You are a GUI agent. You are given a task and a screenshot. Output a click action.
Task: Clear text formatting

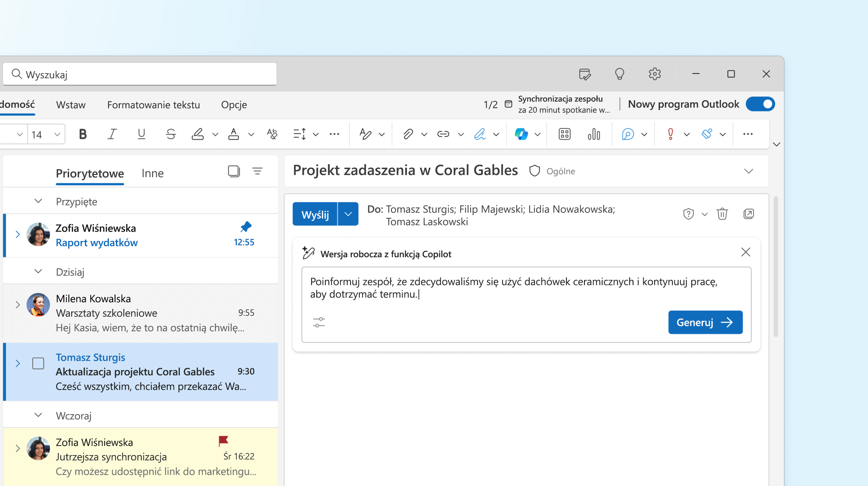272,134
